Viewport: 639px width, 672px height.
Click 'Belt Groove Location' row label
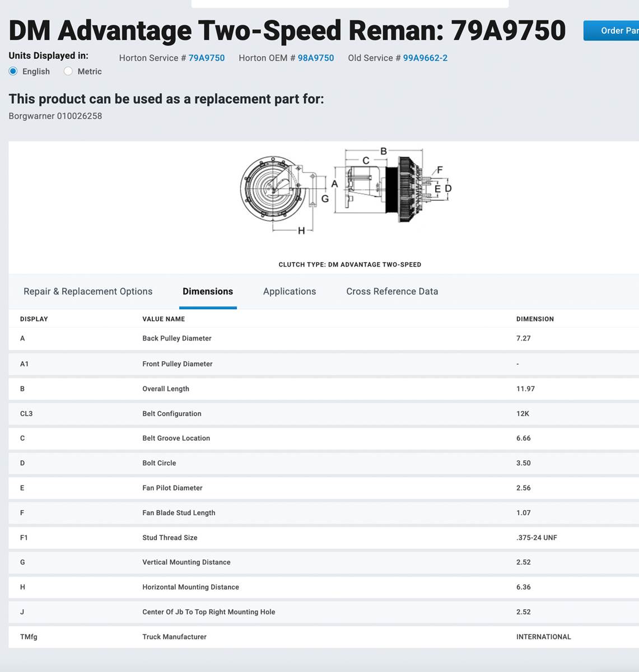point(176,438)
